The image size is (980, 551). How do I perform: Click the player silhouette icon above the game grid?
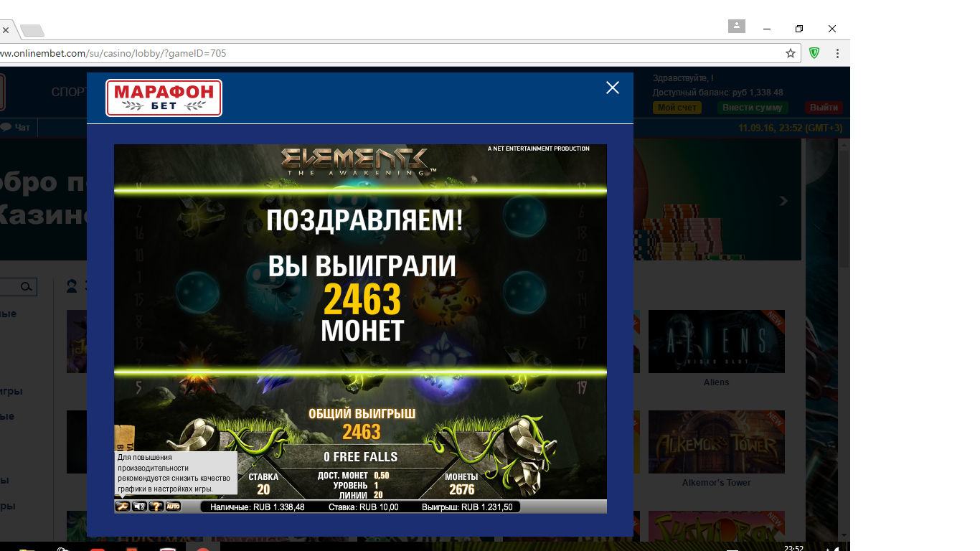[x=71, y=286]
